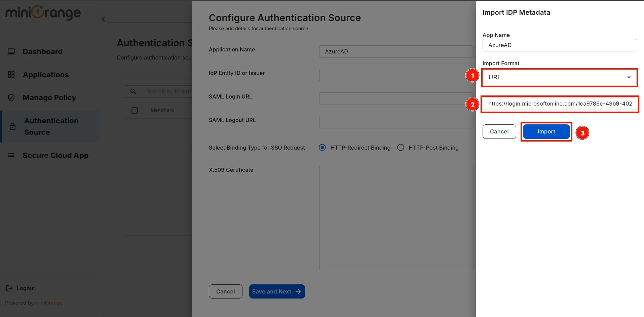Collapse the sidebar with the chevron
Image resolution: width=644 pixels, height=317 pixels.
click(x=103, y=19)
